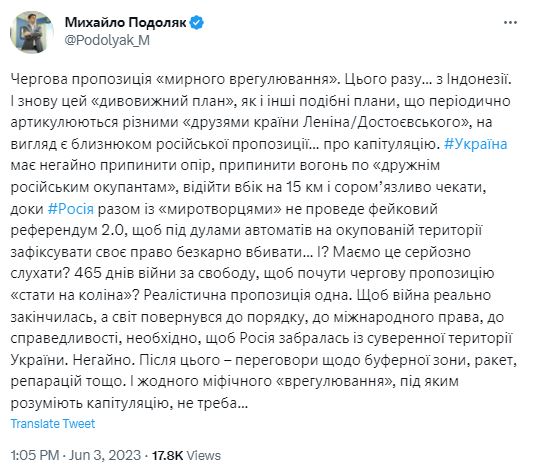Viewport: 533px width, 470px height.
Task: View the 17.8K Views analytics count
Action: pos(186,455)
